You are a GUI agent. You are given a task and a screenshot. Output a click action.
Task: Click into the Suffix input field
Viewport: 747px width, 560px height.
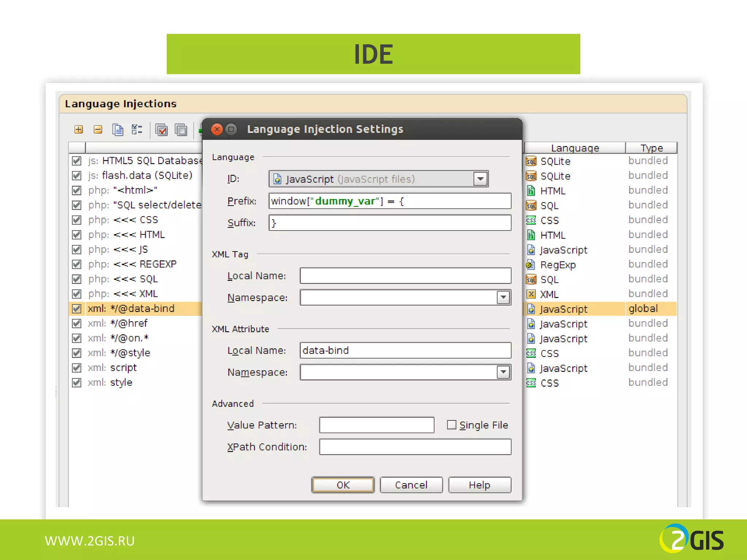(x=390, y=223)
